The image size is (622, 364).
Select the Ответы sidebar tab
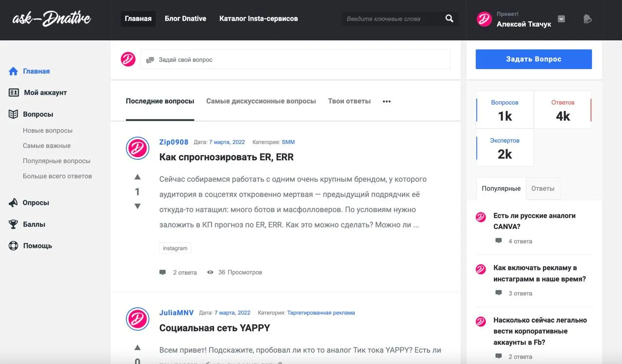543,188
